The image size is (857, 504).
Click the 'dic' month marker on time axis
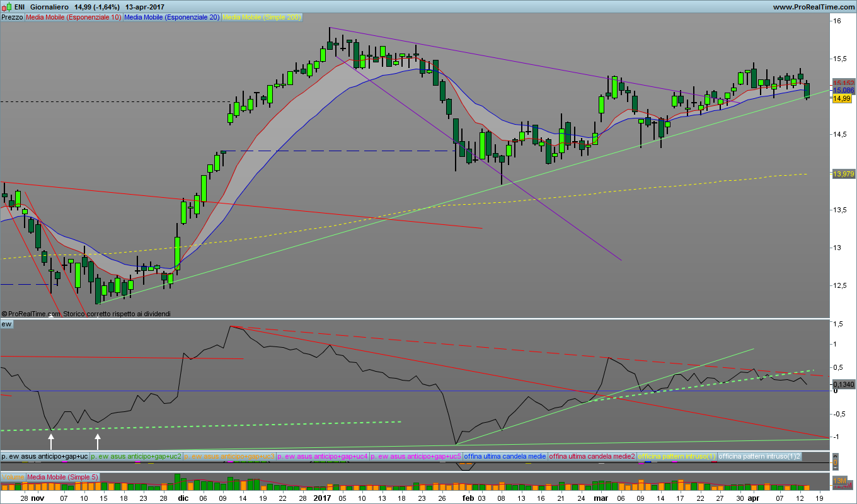183,498
